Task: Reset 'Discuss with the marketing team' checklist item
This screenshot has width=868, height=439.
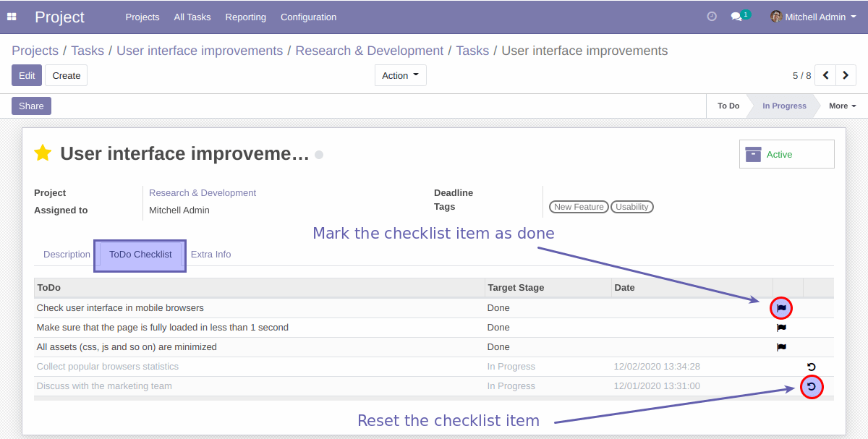Action: pyautogui.click(x=811, y=386)
